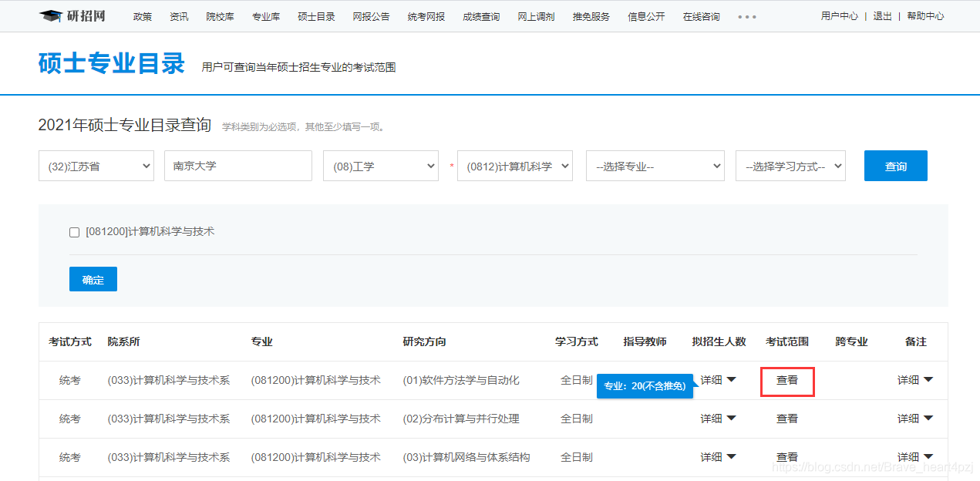Viewport: 980px width, 481px height.
Task: Click the 跨专业 column header
Action: 851,341
